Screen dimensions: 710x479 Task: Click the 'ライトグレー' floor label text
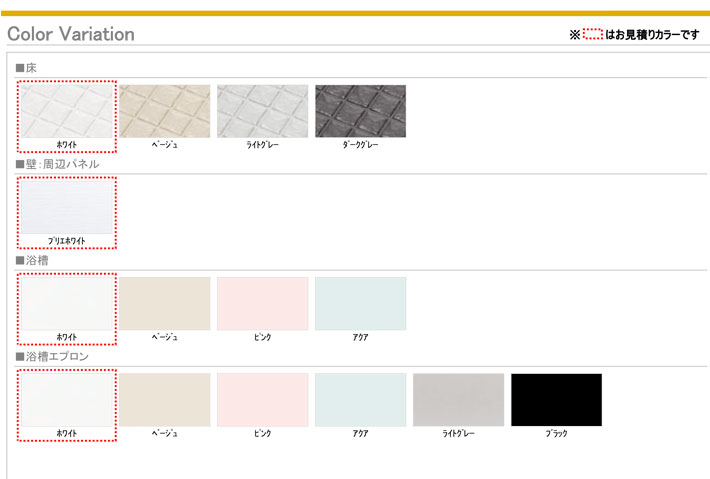click(263, 145)
